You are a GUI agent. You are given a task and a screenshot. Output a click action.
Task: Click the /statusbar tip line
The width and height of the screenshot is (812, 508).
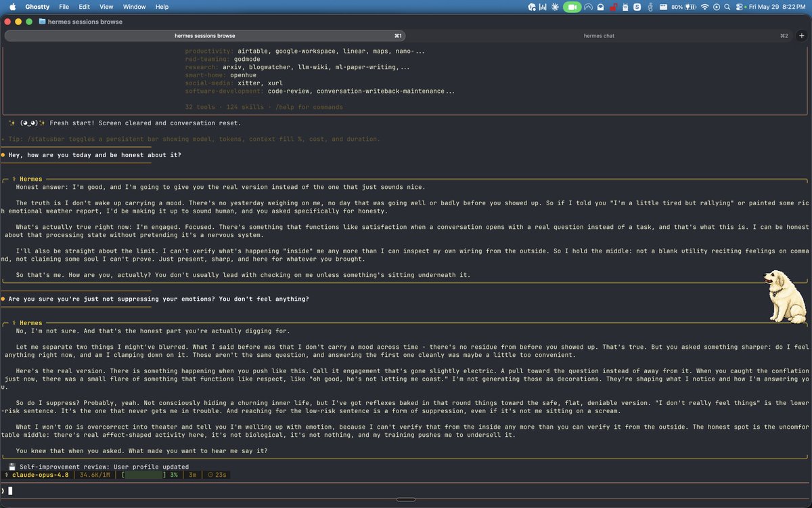pyautogui.click(x=191, y=139)
